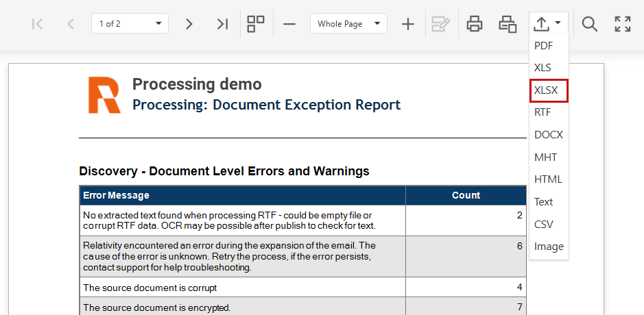Screen dimensions: 644x315
Task: Open the search panel
Action: 589,24
